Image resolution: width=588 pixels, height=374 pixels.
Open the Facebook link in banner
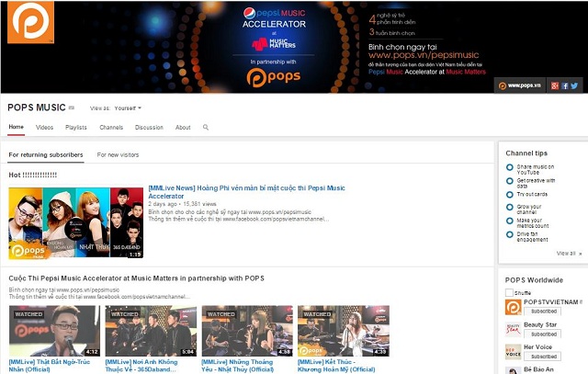(565, 85)
